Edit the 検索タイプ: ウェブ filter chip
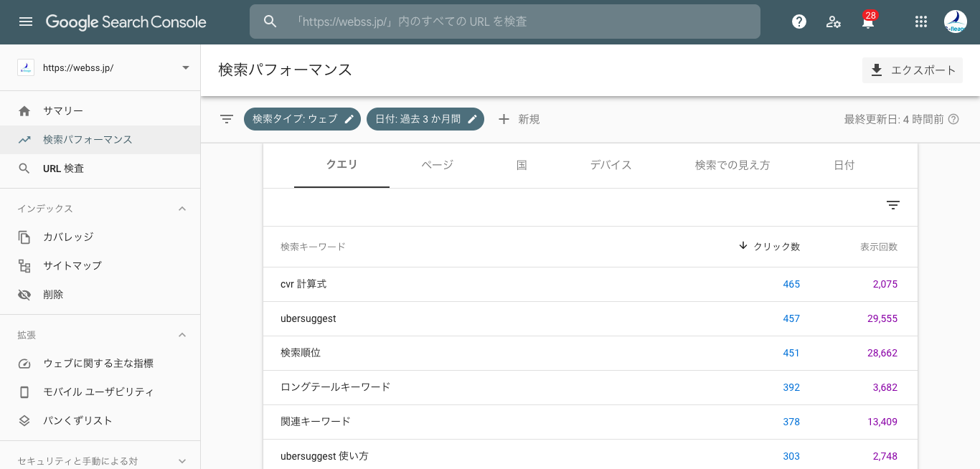The height and width of the screenshot is (469, 980). click(303, 119)
